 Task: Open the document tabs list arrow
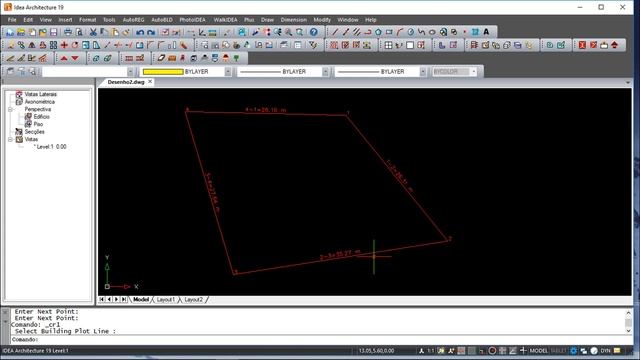point(628,82)
